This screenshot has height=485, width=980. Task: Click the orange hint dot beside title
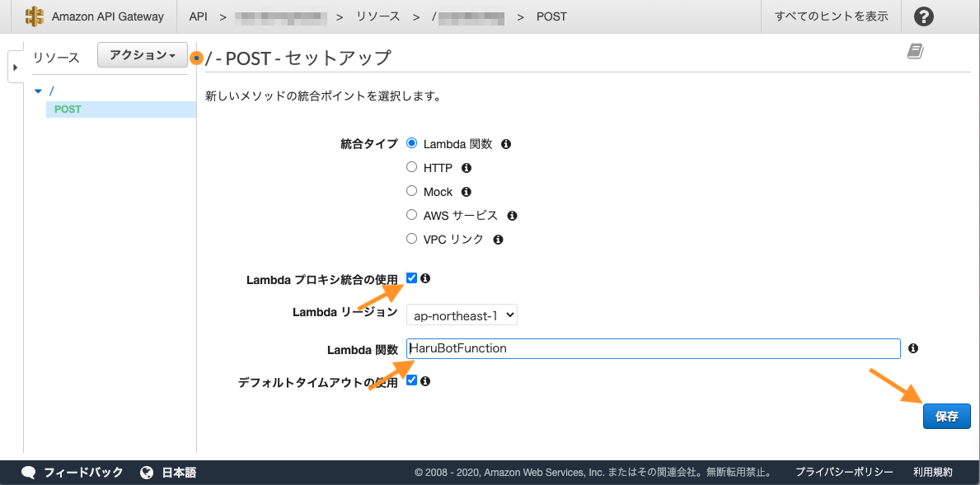pyautogui.click(x=197, y=58)
